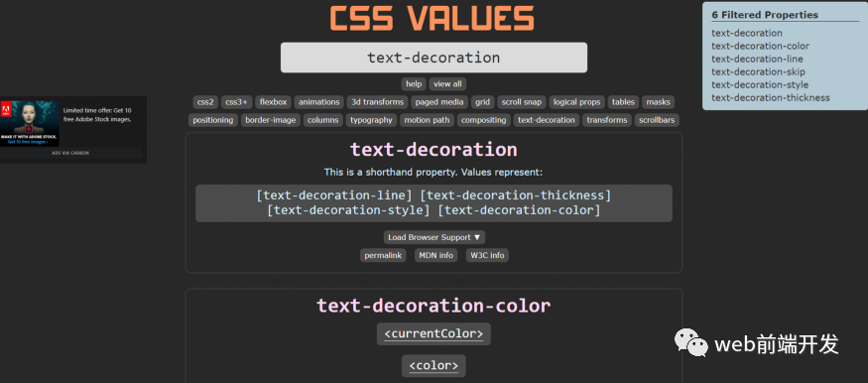Screen dimensions: 868x383
Task: Select the tables filter tag
Action: click(623, 102)
